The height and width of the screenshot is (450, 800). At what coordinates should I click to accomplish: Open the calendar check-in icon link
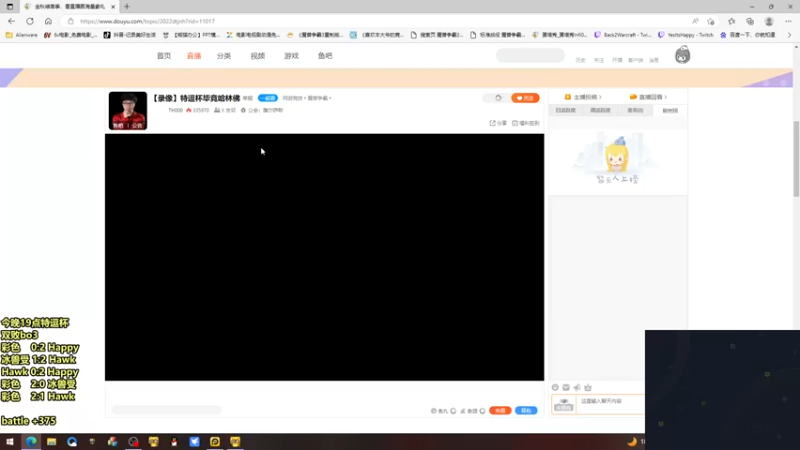tap(526, 123)
